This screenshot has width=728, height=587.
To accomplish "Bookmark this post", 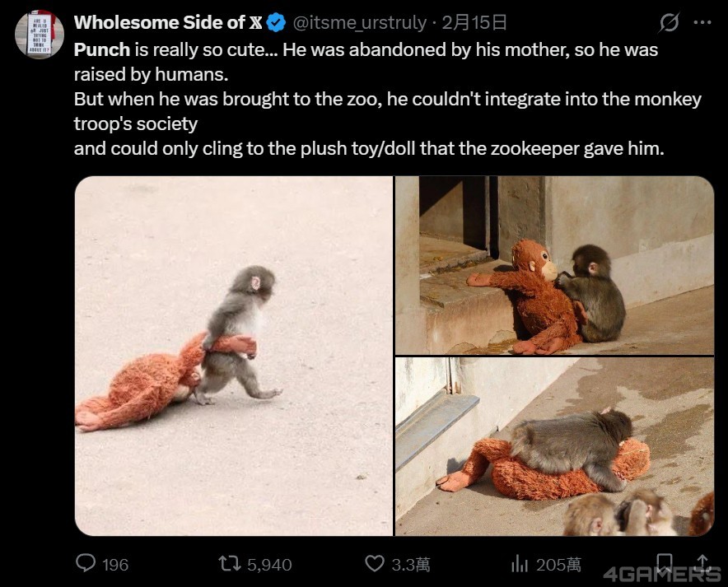I will (x=664, y=562).
